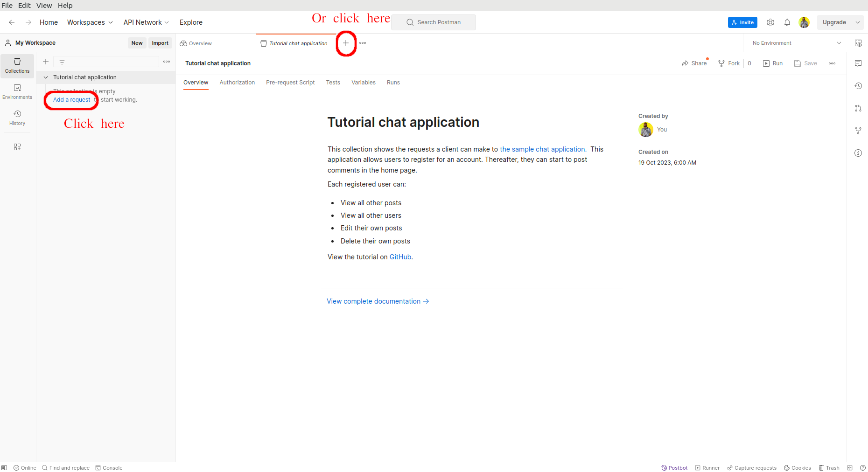The width and height of the screenshot is (868, 472).
Task: Open collection more actions dots near Save
Action: click(832, 63)
